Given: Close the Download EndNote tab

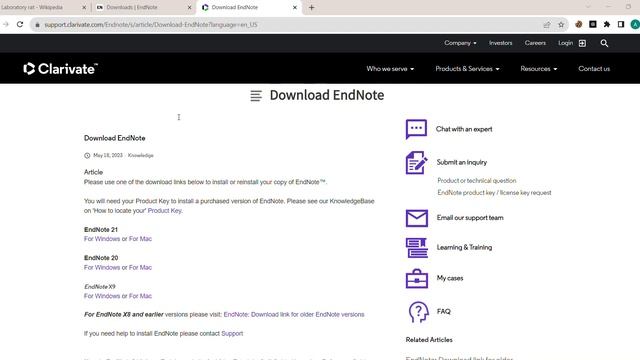Looking at the screenshot, I should 295,7.
